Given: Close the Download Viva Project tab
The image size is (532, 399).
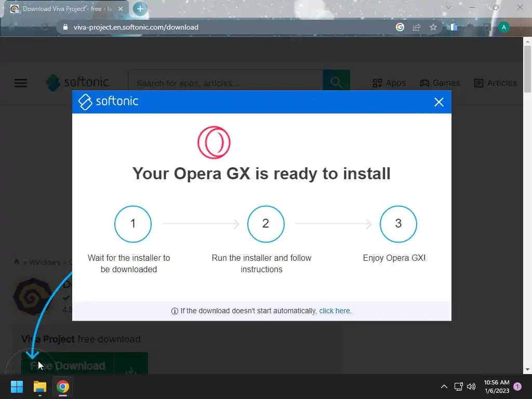Looking at the screenshot, I should (121, 9).
